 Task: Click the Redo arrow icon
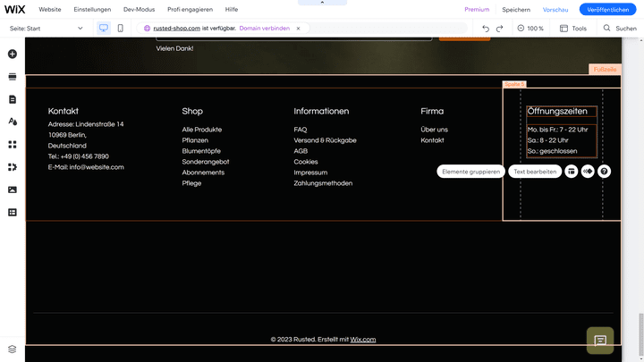tap(500, 29)
